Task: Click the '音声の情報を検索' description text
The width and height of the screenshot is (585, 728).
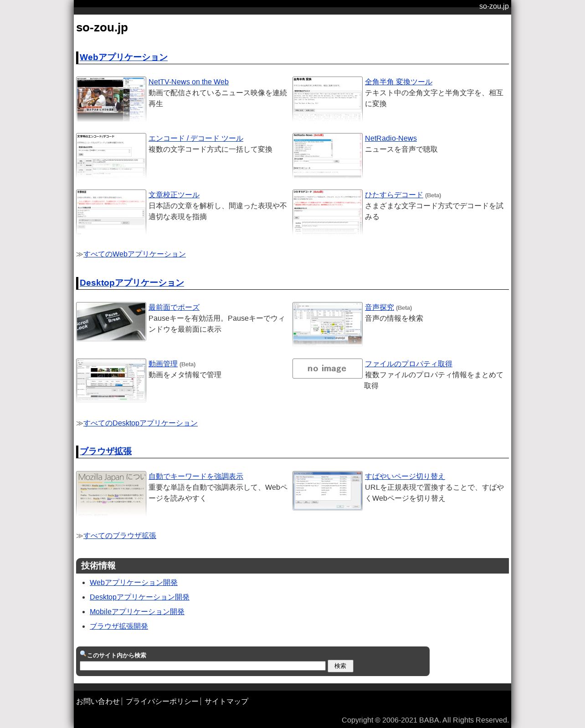Action: pyautogui.click(x=394, y=318)
